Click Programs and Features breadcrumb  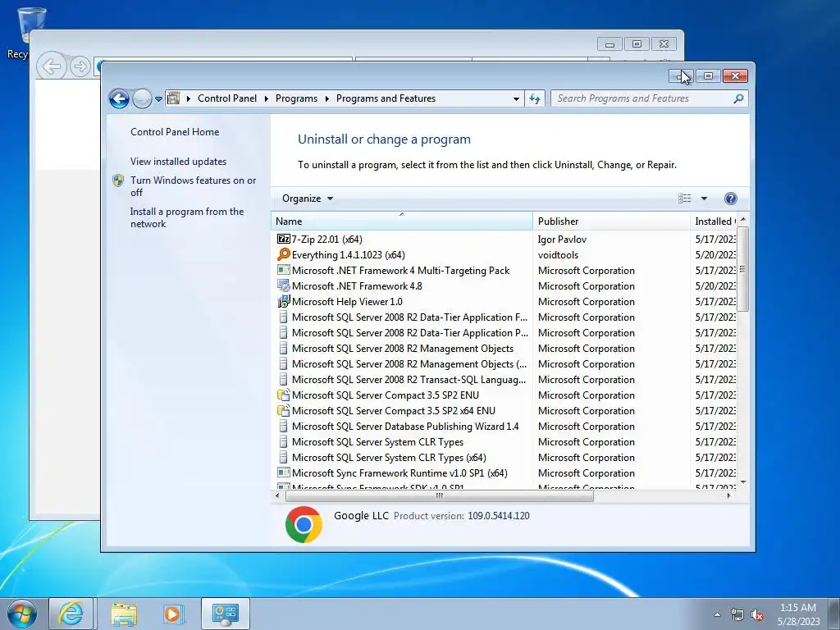[386, 98]
